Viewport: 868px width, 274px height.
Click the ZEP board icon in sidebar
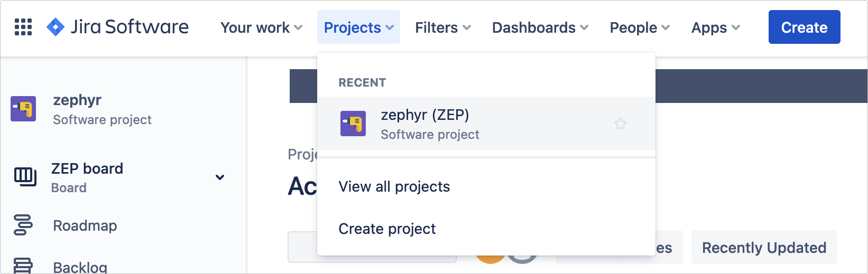(x=25, y=177)
